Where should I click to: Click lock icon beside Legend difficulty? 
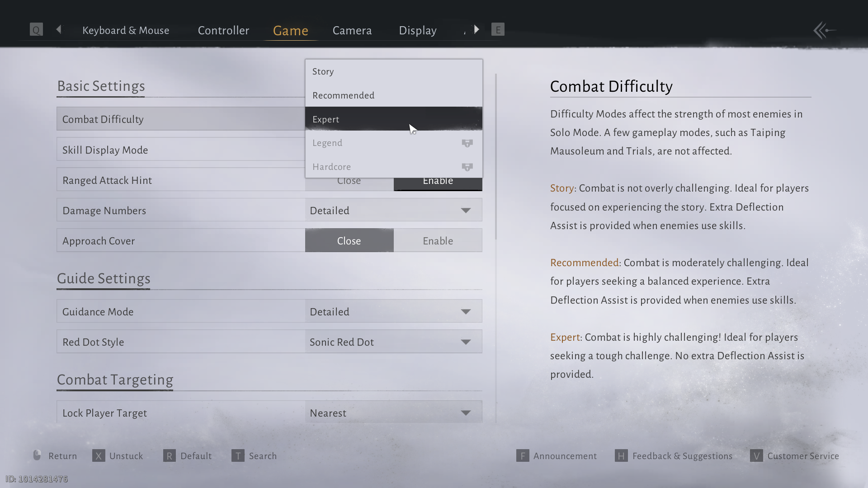pos(467,143)
